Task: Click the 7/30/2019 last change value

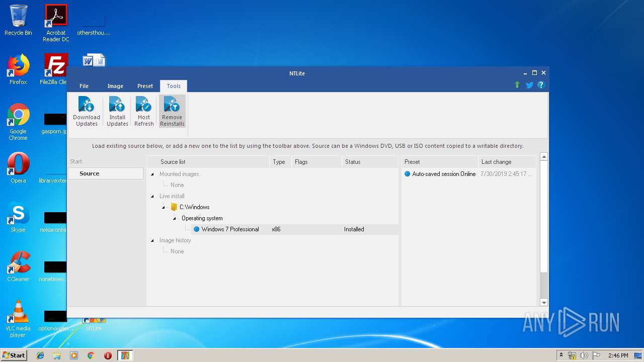Action: point(506,174)
